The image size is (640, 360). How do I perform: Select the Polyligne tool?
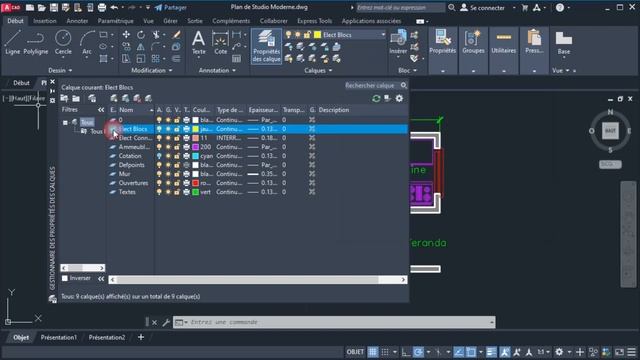[x=36, y=43]
